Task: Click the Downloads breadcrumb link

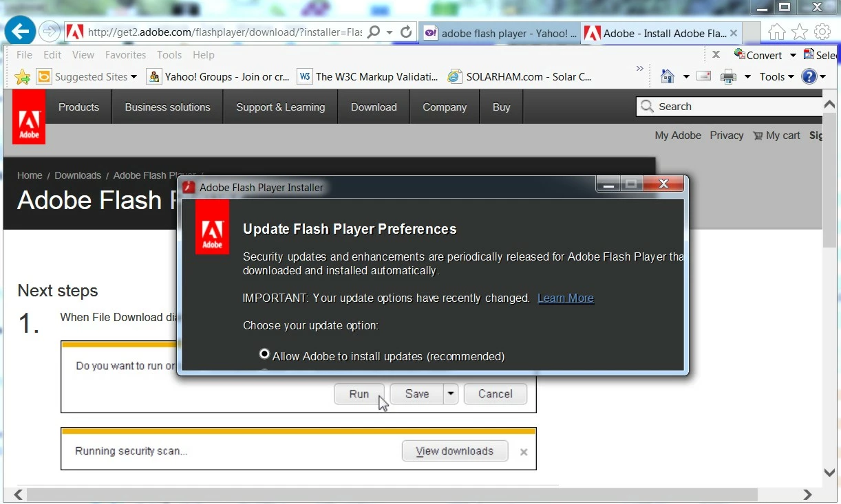Action: point(78,175)
